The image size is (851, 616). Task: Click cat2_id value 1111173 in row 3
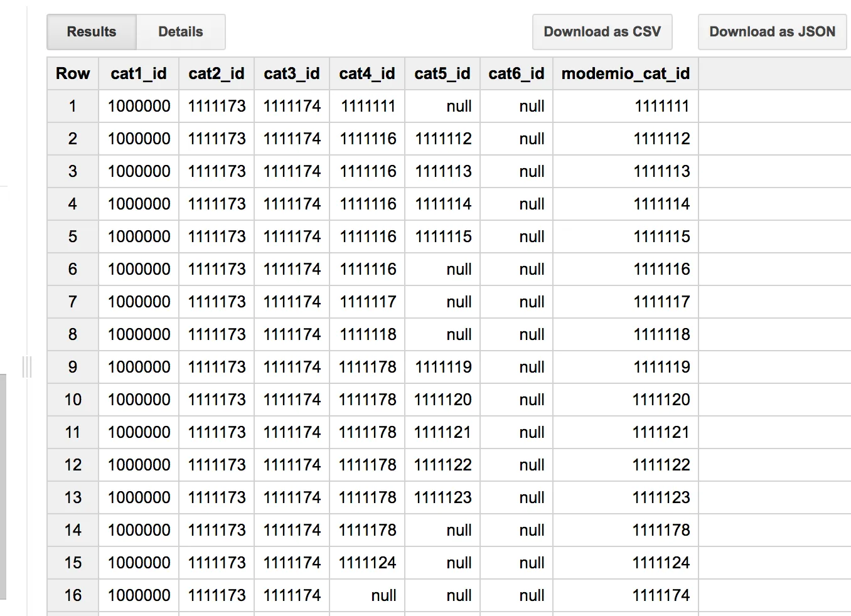pos(217,171)
